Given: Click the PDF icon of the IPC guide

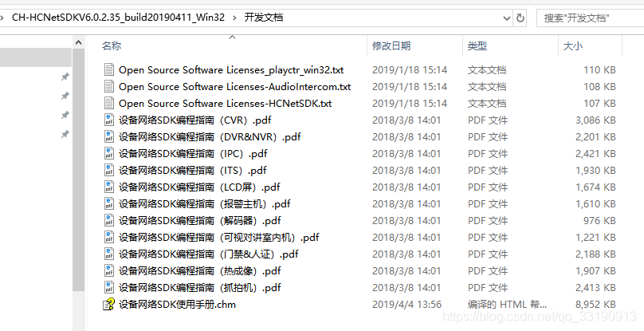Looking at the screenshot, I should pyautogui.click(x=109, y=154).
